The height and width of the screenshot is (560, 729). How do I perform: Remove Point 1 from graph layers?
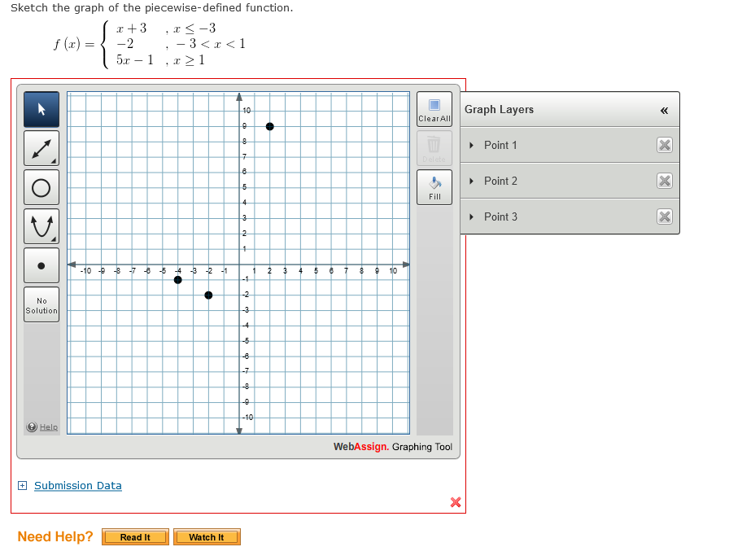click(664, 145)
